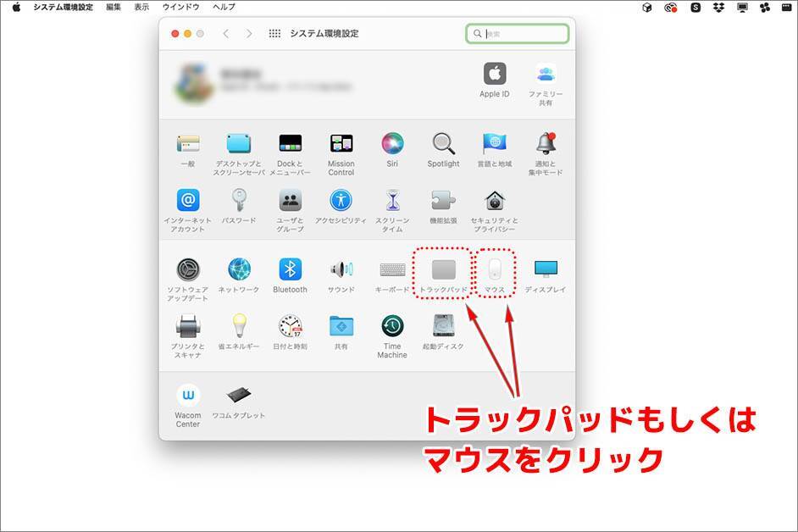Image resolution: width=798 pixels, height=532 pixels.
Task: Open プリンタとスキャナ preferences
Action: click(188, 326)
